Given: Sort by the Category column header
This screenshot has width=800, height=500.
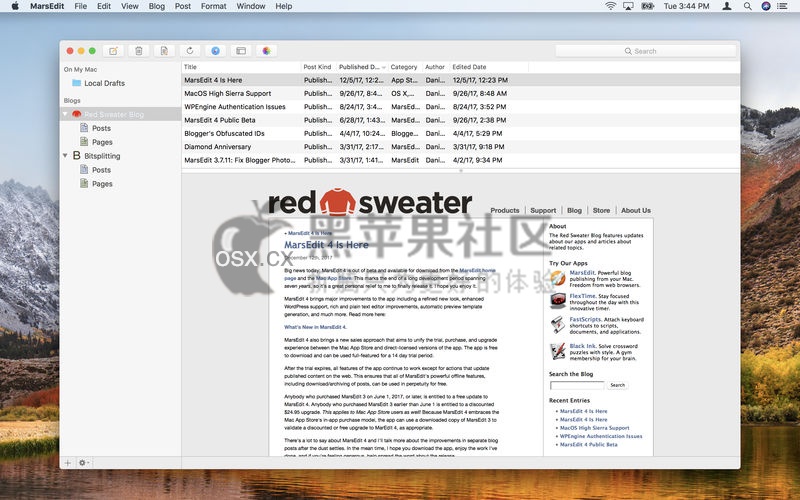Looking at the screenshot, I should click(x=404, y=67).
